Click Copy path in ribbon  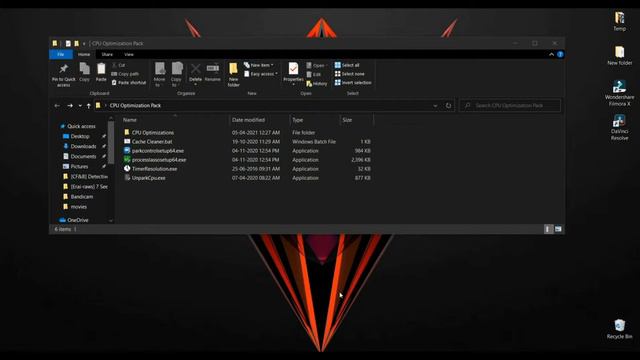coord(125,74)
